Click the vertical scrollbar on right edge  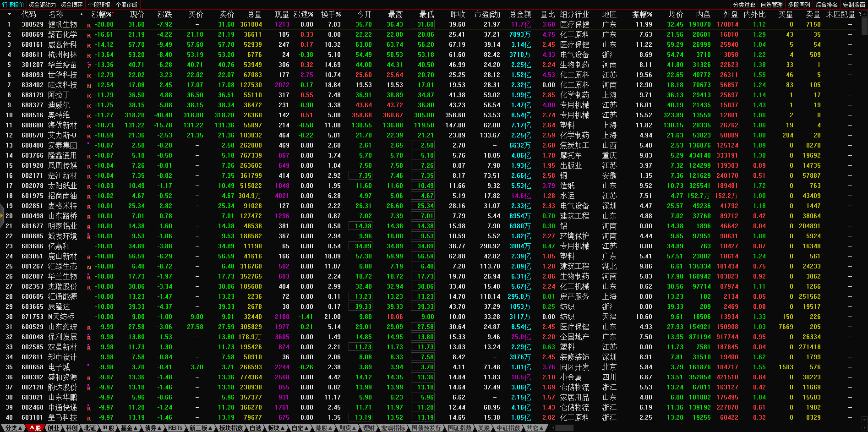[864, 183]
